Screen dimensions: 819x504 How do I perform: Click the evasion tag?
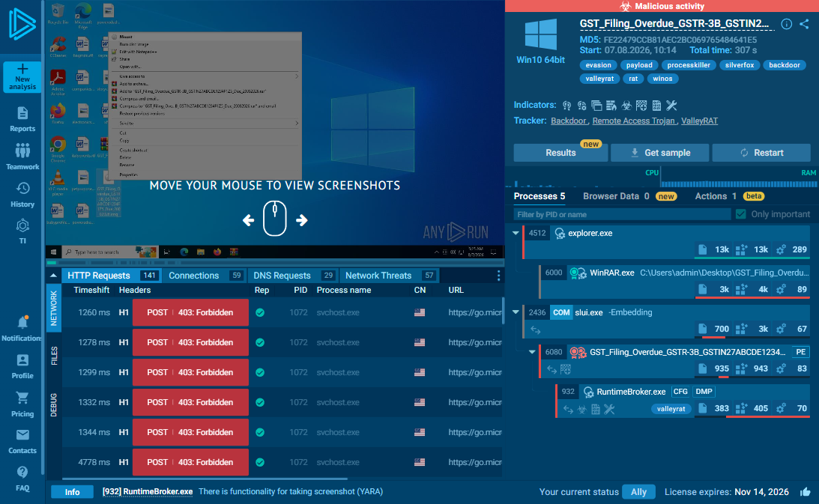click(x=598, y=64)
